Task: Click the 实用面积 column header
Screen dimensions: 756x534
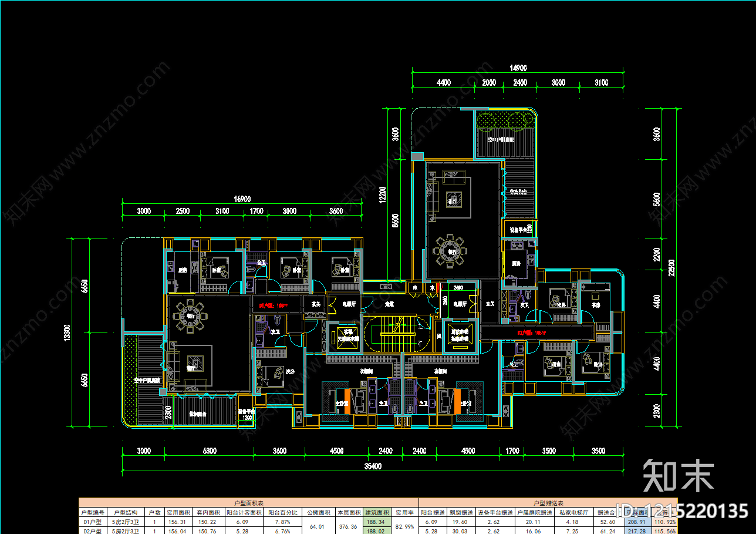Action: pyautogui.click(x=178, y=512)
